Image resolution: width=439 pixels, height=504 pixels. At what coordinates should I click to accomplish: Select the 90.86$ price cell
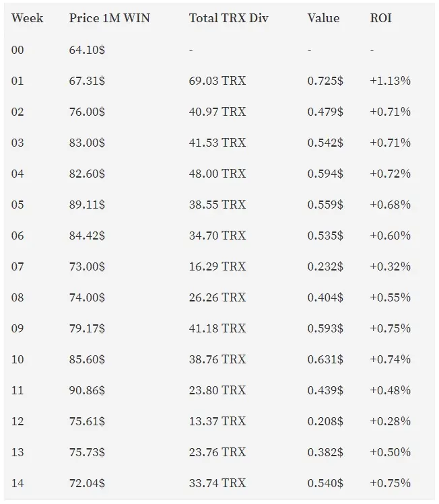click(x=87, y=390)
